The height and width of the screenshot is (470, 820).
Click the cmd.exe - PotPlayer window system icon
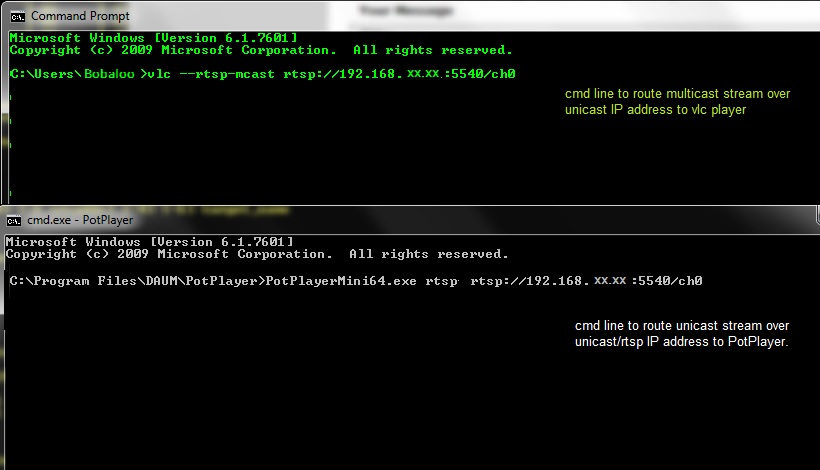point(14,221)
